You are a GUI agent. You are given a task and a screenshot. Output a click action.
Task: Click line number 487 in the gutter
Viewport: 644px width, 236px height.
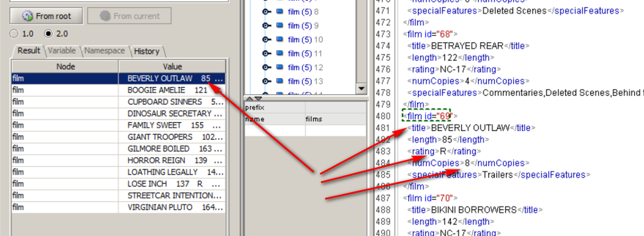[x=383, y=198]
